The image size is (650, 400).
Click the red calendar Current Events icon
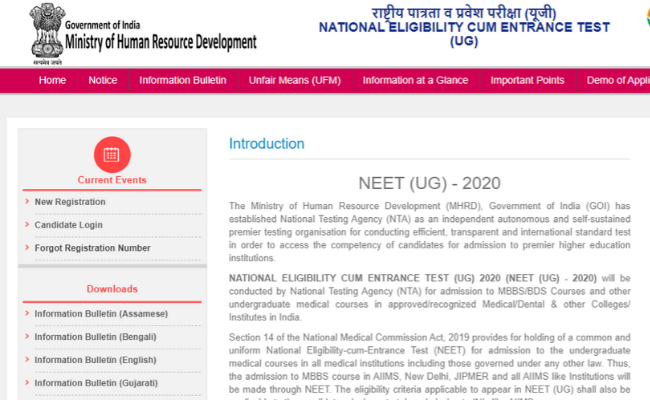click(111, 154)
